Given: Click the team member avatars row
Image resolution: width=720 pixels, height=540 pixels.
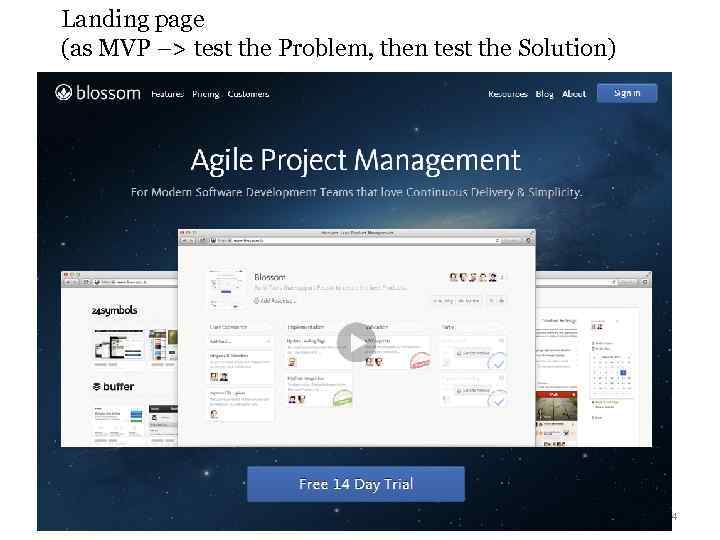Looking at the screenshot, I should (475, 278).
